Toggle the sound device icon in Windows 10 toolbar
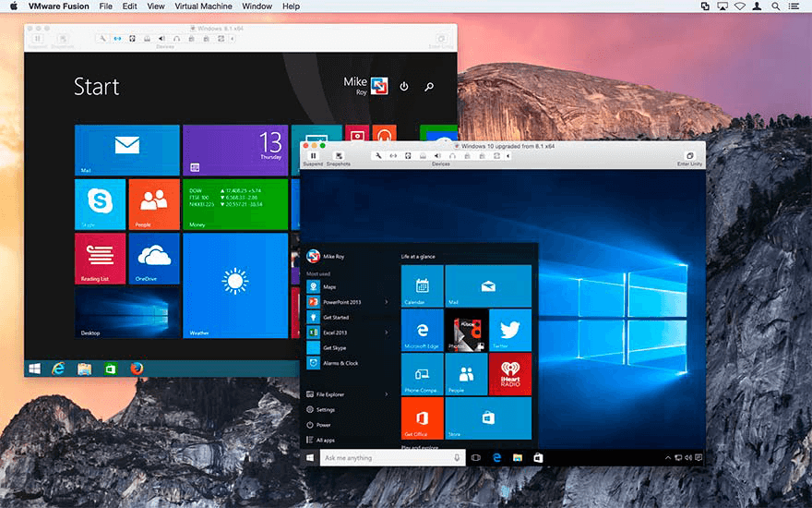Screen dimensions: 812x508 coord(436,155)
